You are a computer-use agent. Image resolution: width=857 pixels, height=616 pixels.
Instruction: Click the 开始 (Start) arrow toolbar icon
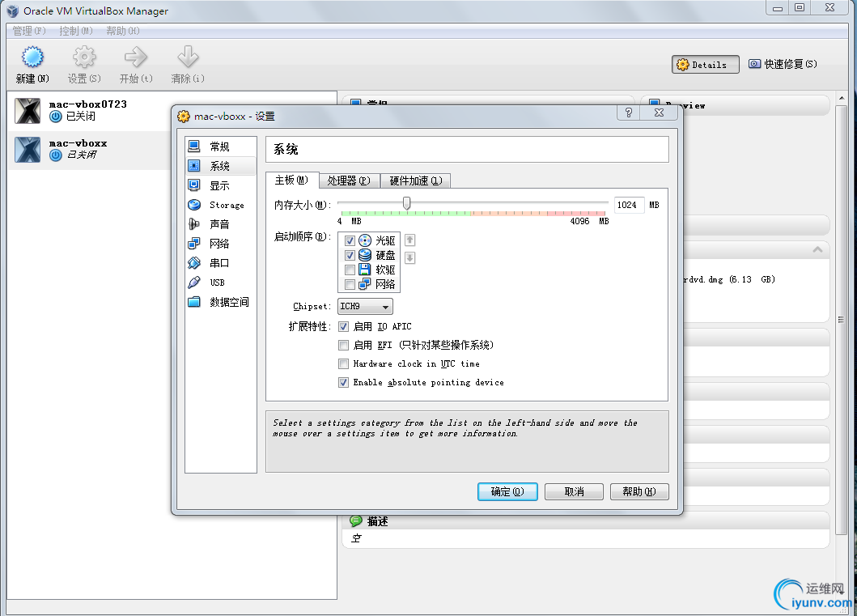135,57
